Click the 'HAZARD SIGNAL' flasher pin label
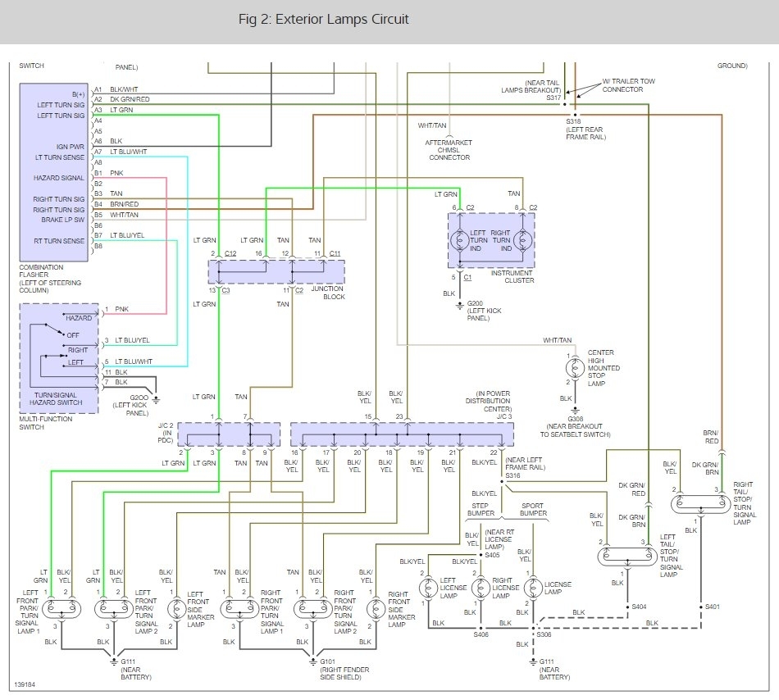Screen dimensions: 779x700 pyautogui.click(x=58, y=178)
